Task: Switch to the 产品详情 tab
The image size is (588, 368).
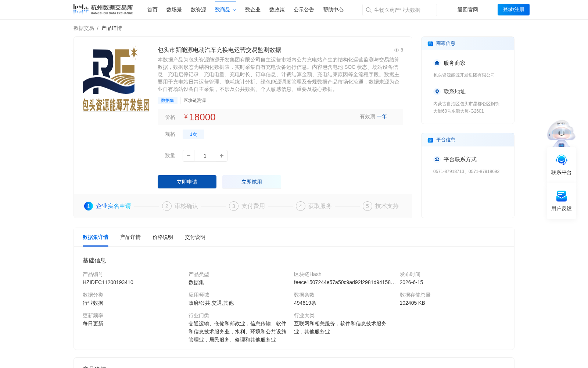Action: click(130, 237)
